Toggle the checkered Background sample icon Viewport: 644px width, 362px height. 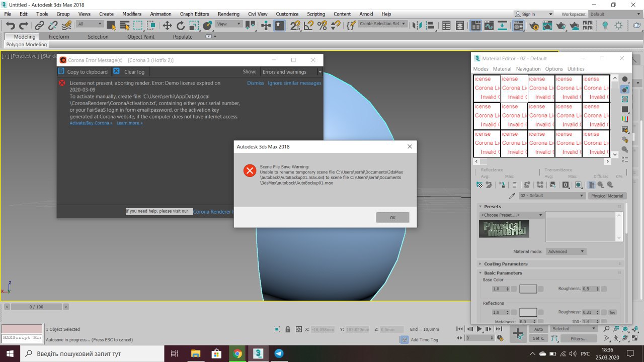click(x=625, y=99)
